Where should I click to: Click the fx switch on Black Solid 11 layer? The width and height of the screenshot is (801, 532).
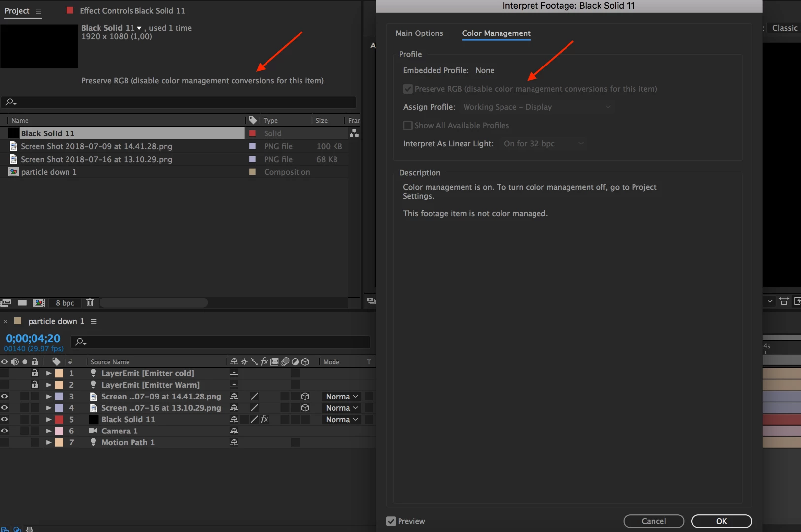coord(265,419)
